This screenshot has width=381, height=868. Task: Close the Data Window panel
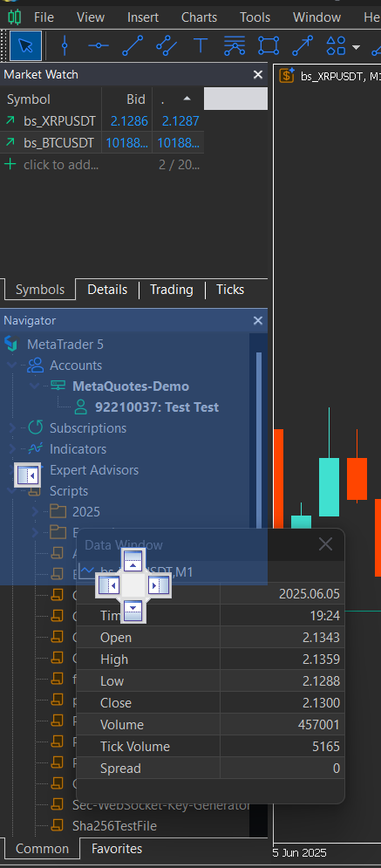[x=326, y=544]
